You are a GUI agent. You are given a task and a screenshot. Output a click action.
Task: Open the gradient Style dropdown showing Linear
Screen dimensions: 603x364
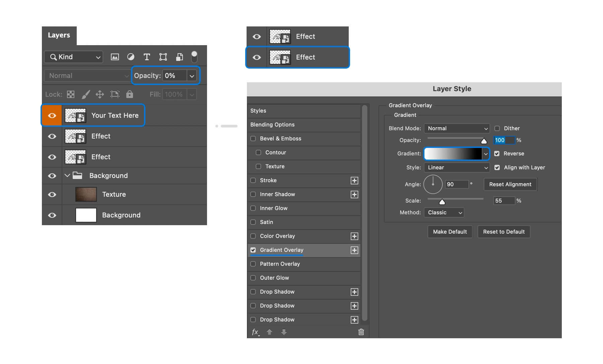pyautogui.click(x=457, y=168)
